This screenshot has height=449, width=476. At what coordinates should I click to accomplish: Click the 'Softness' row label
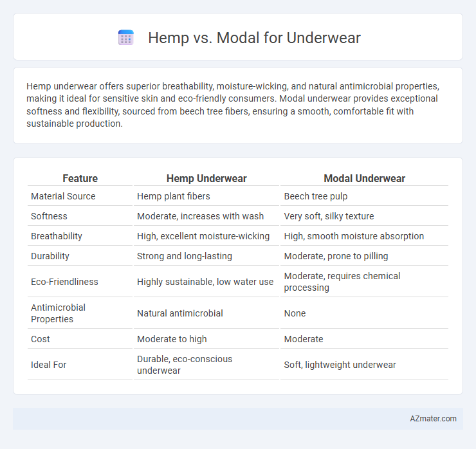tap(49, 216)
